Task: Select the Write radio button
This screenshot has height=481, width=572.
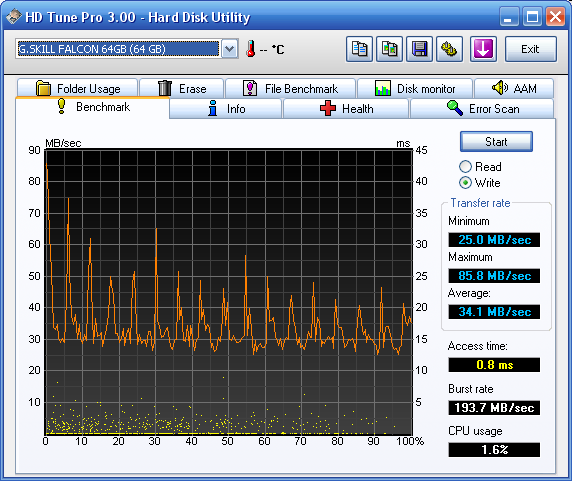Action: [465, 182]
